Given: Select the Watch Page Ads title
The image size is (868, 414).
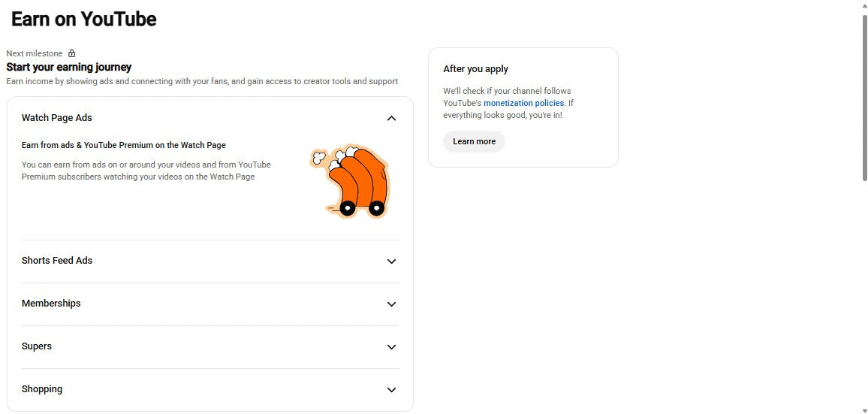Looking at the screenshot, I should point(56,117).
